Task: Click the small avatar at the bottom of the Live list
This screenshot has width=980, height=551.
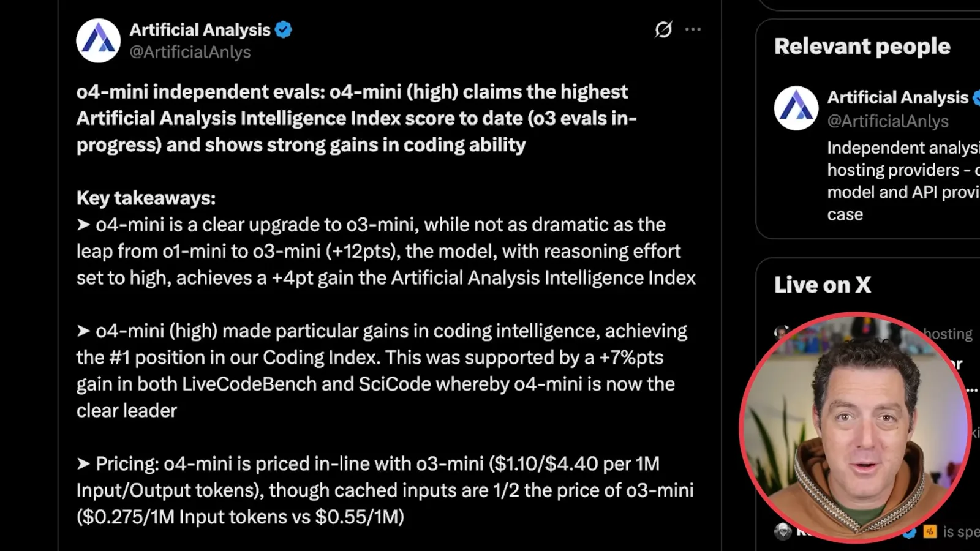Action: pos(783,531)
